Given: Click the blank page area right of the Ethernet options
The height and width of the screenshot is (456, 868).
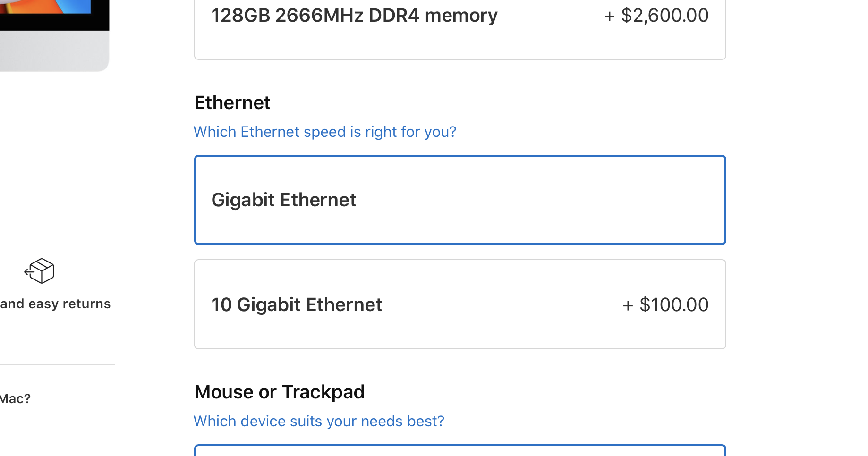Looking at the screenshot, I should point(798,250).
